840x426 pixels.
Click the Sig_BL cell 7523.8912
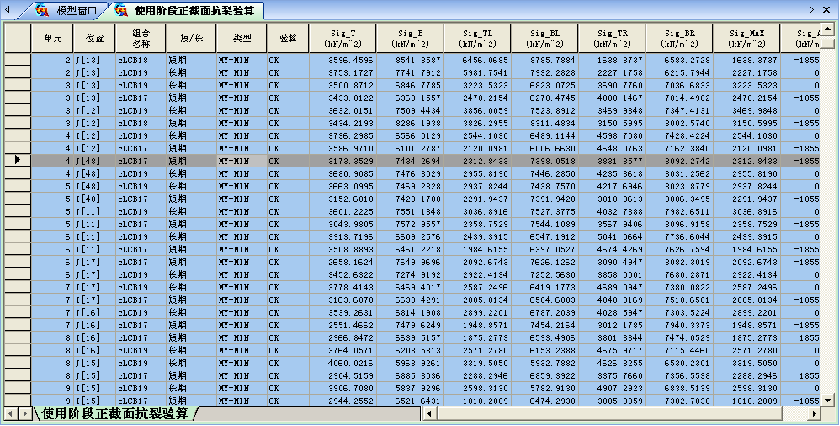click(544, 111)
